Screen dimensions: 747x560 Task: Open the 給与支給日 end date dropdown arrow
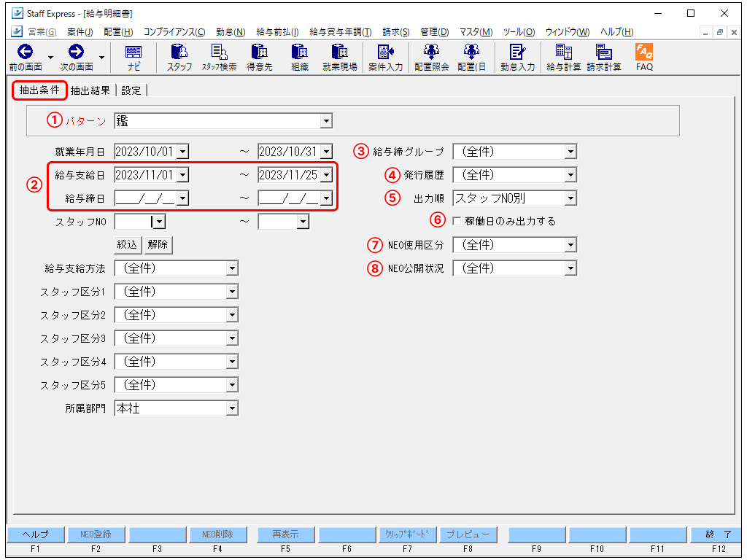click(x=326, y=175)
